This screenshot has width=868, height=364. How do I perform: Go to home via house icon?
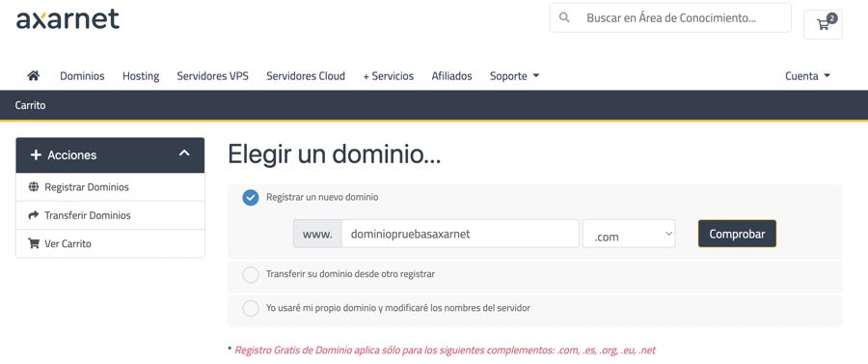(x=33, y=76)
